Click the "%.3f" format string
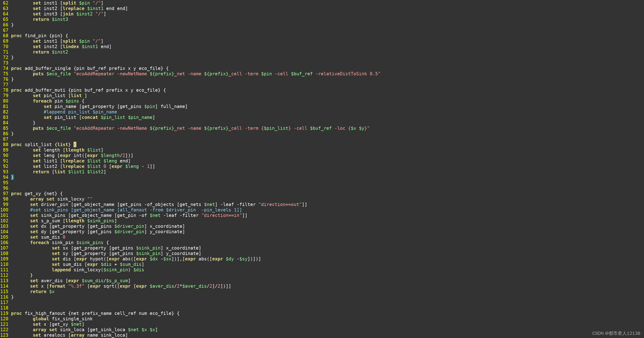Image resolution: width=644 pixels, height=338 pixels. pyautogui.click(x=76, y=286)
